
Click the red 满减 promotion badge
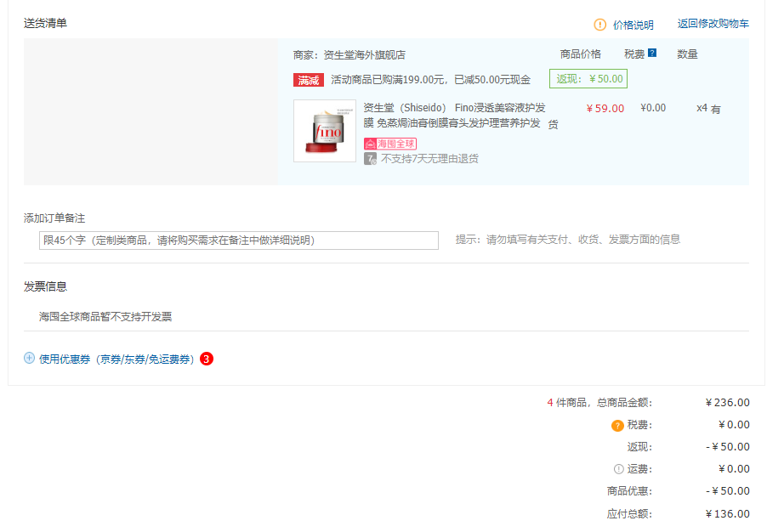[x=308, y=80]
